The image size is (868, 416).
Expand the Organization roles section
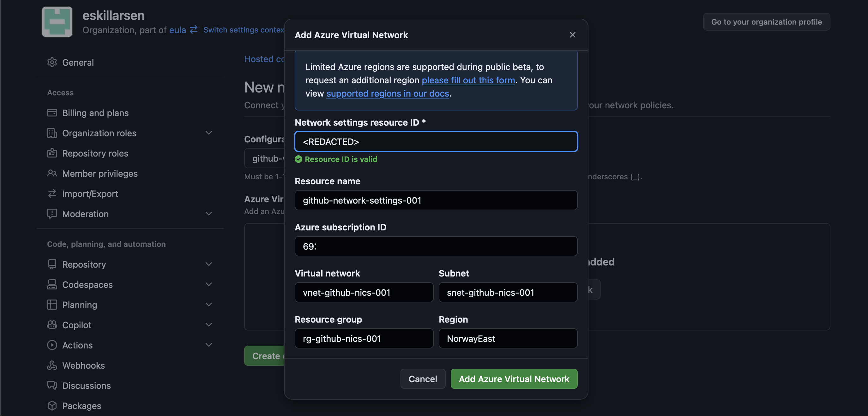pyautogui.click(x=209, y=133)
